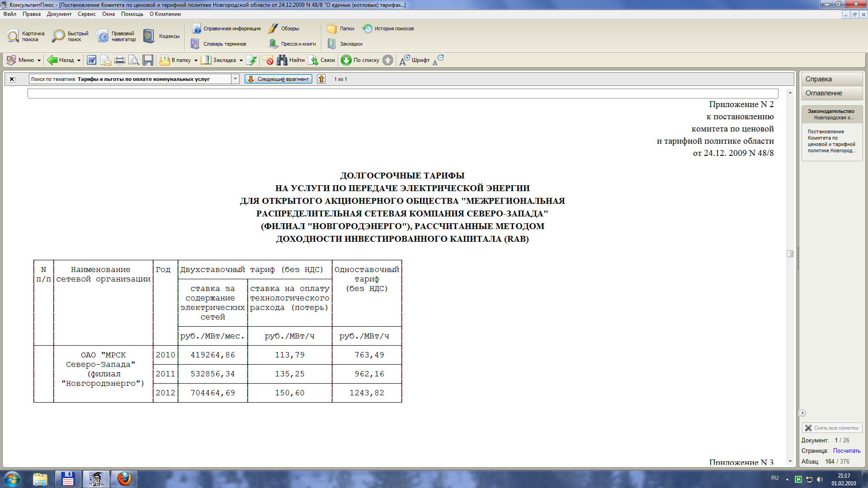Open Правовой навигатор
Image resolution: width=868 pixels, height=488 pixels.
click(x=116, y=36)
